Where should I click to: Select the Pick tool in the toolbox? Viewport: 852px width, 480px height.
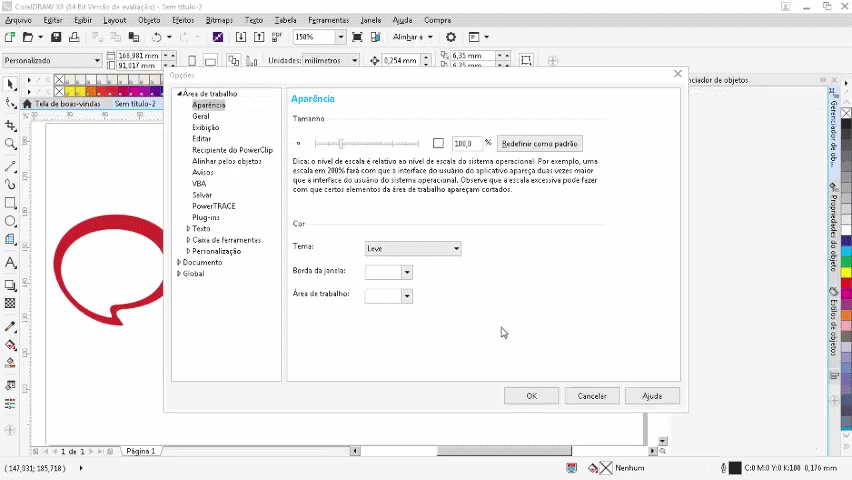(x=11, y=85)
